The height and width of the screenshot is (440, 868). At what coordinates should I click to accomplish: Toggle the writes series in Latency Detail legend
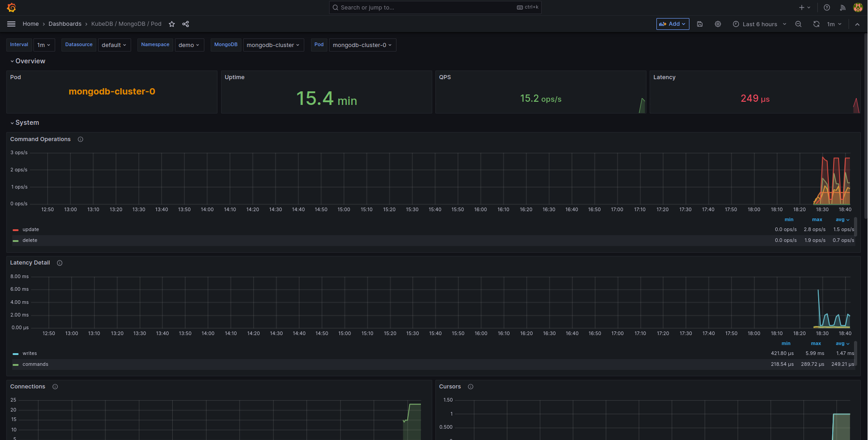pyautogui.click(x=30, y=353)
